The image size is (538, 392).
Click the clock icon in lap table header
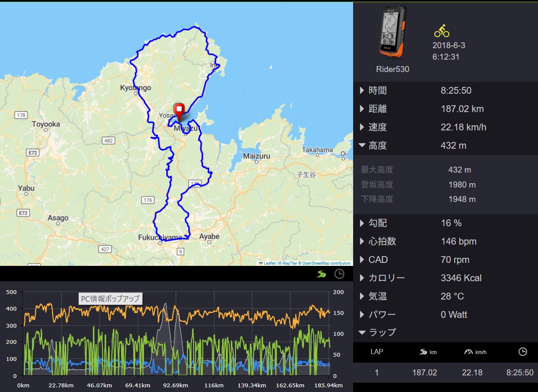(522, 352)
